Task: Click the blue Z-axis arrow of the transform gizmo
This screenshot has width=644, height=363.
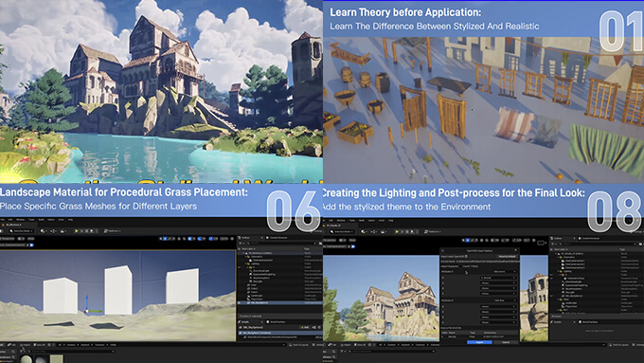Action: point(87,301)
